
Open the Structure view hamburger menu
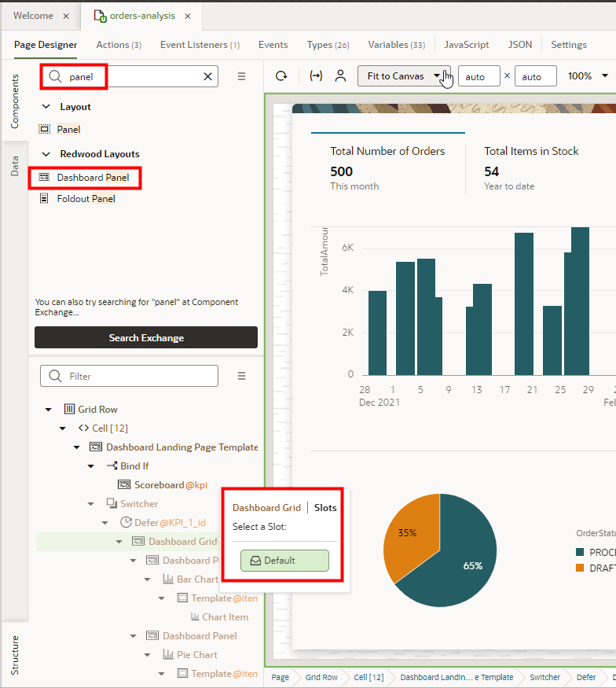241,376
